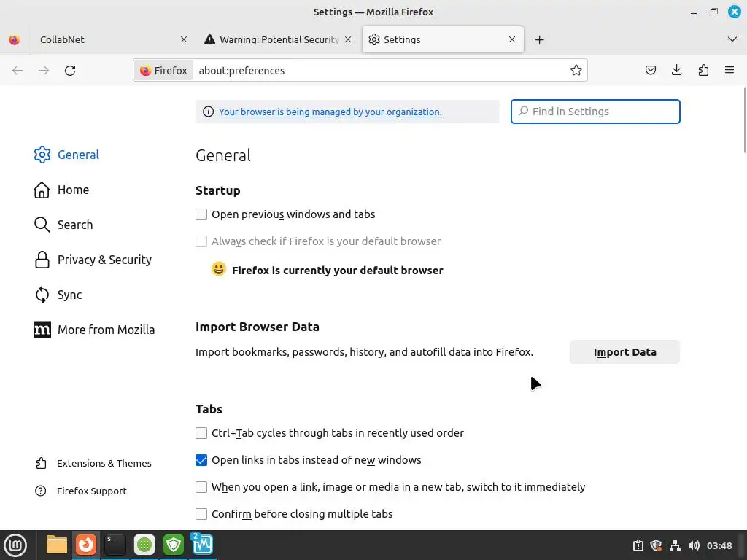This screenshot has height=560, width=747.
Task: Switch to the CollabNet tab
Action: coord(102,40)
